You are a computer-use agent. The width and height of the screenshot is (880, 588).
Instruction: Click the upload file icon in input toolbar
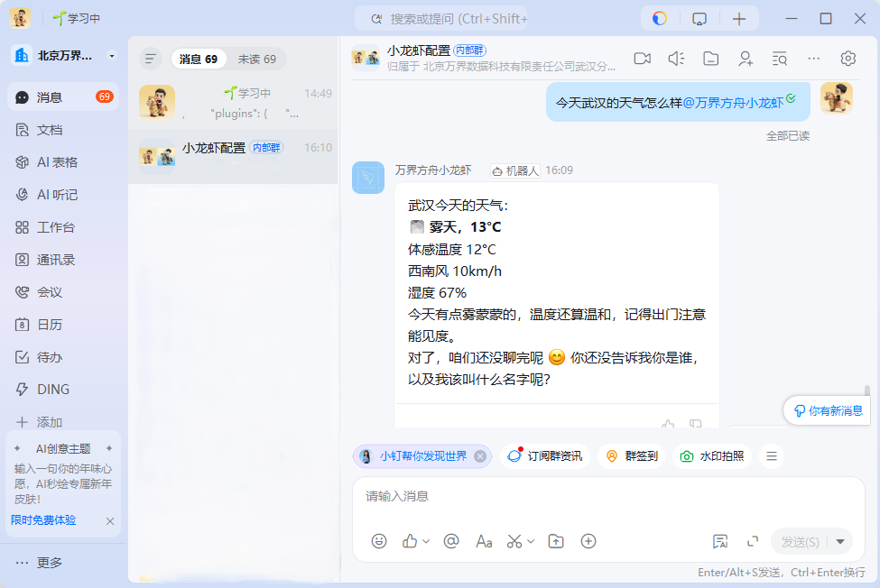point(556,541)
